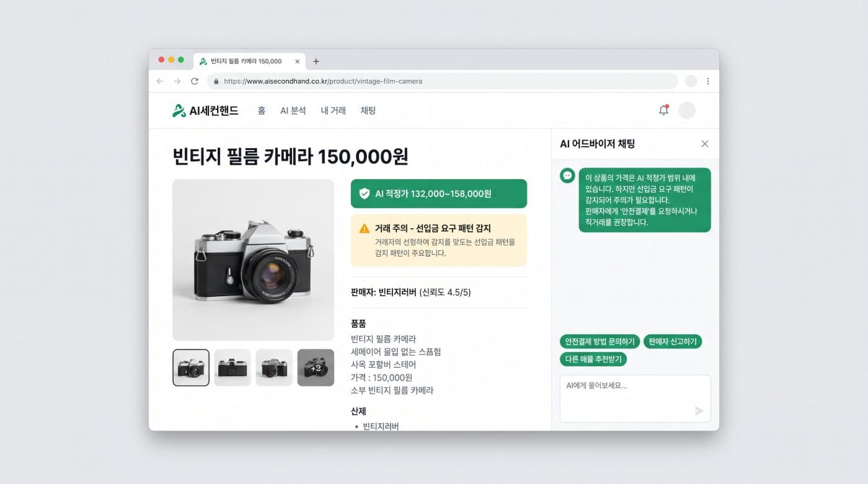
Task: Click 다른 매물 추천받기 chip
Action: coord(593,359)
